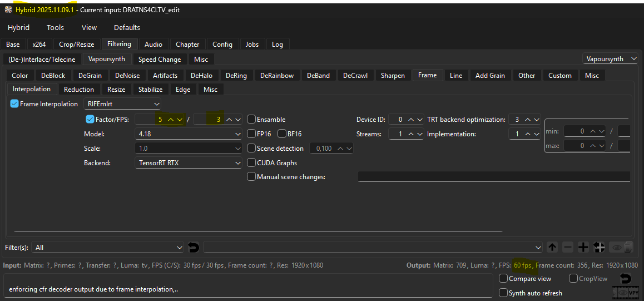Open the Tools menu
The image size is (644, 301).
click(x=55, y=27)
